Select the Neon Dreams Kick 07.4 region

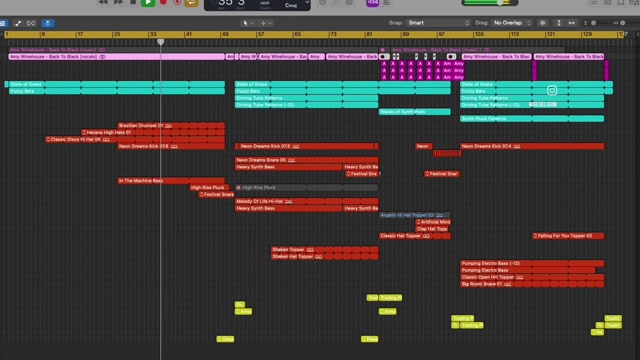coord(532,146)
